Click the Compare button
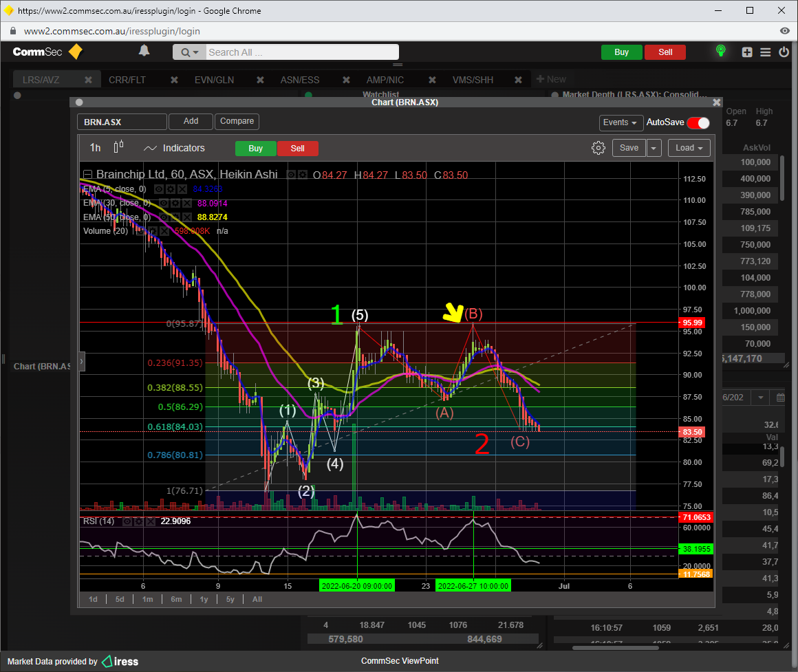The width and height of the screenshot is (798, 672). point(237,121)
